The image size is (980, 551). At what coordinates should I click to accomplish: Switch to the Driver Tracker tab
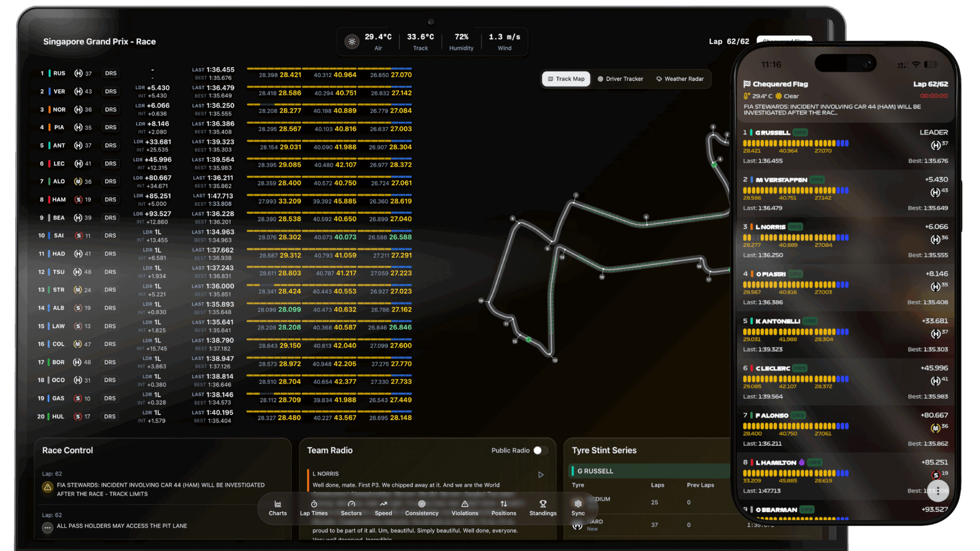(x=620, y=79)
